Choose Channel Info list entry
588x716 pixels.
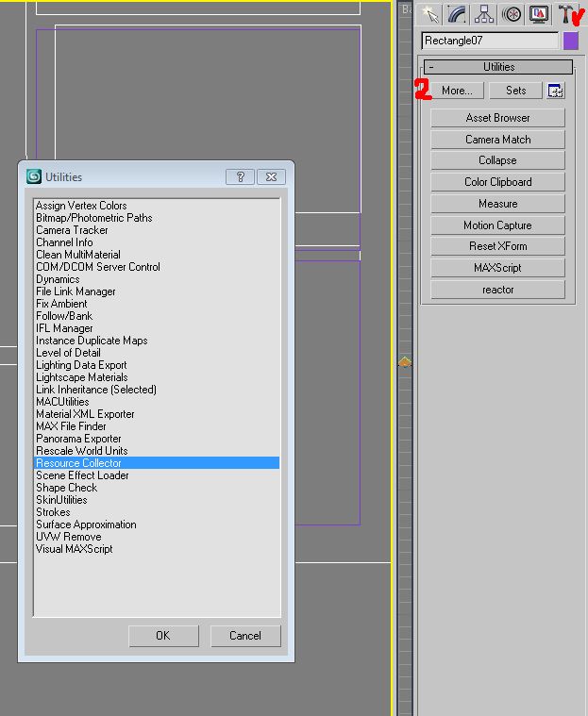(x=157, y=242)
